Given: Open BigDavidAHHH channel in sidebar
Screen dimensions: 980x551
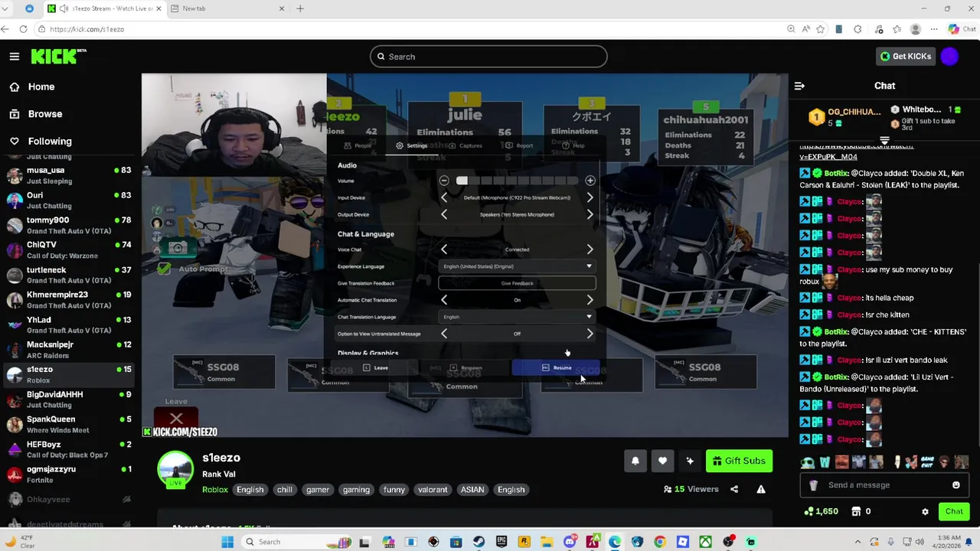Looking at the screenshot, I should [69, 399].
